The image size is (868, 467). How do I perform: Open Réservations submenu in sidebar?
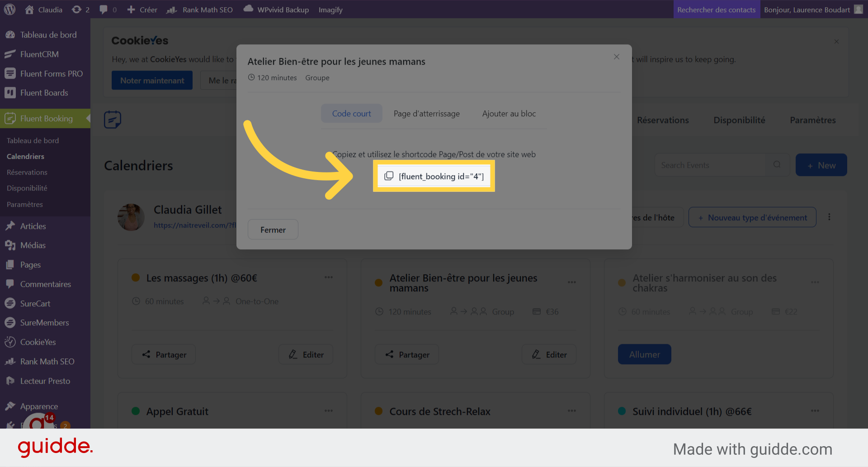[x=27, y=172]
